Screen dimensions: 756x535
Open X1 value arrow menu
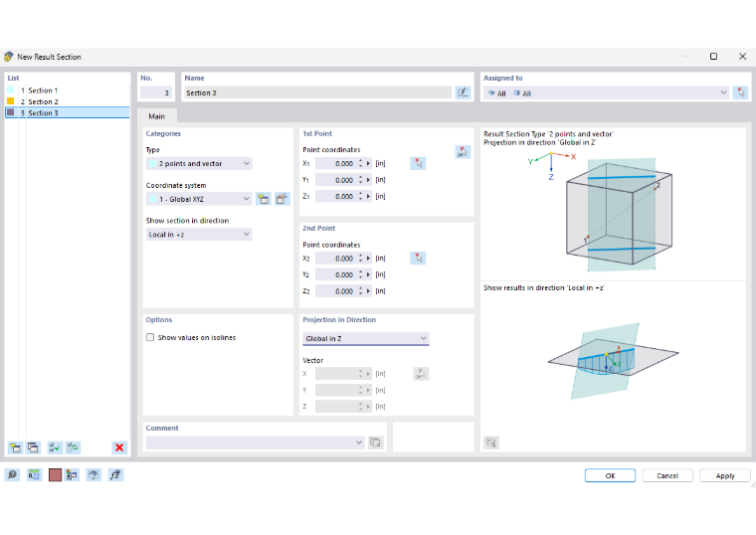[369, 163]
